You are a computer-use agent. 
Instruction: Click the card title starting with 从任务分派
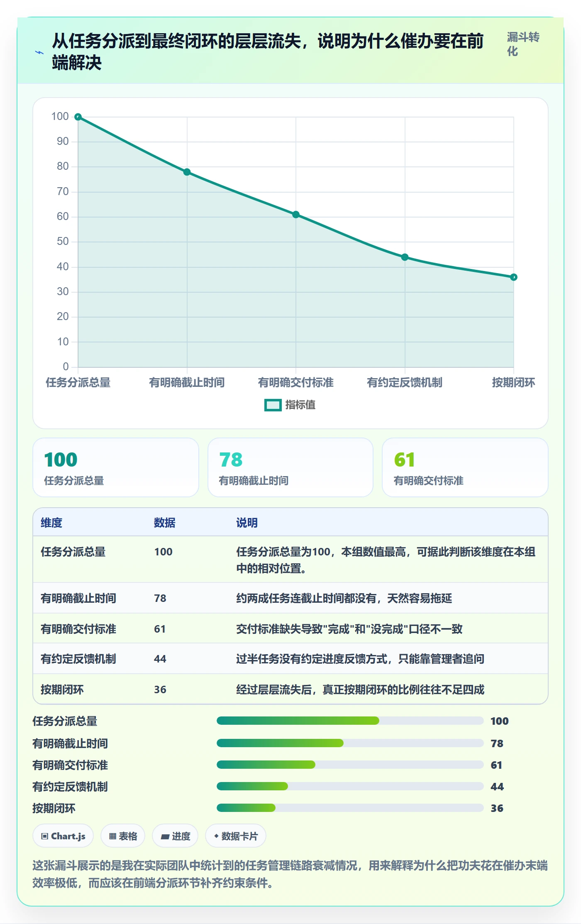(268, 52)
